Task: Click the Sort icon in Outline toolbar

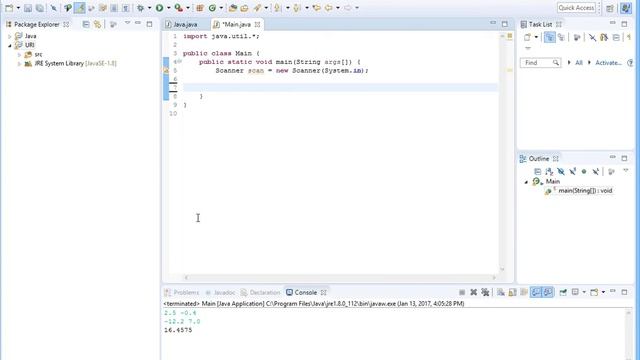Action: tap(549, 171)
